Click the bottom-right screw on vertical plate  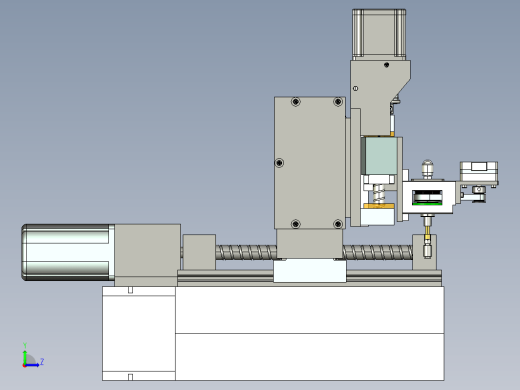point(338,224)
